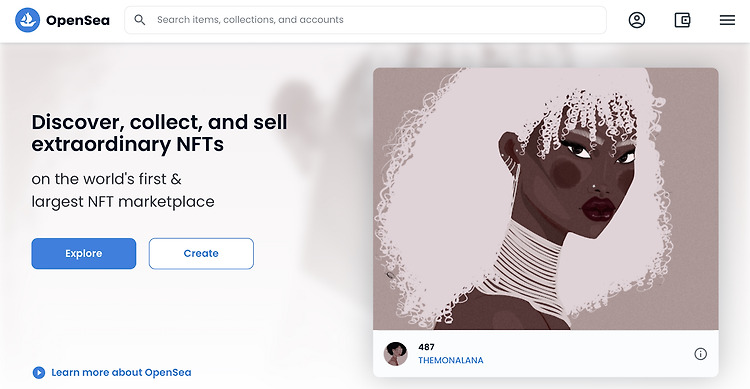750x389 pixels.
Task: Click the Explore button
Action: pos(84,254)
